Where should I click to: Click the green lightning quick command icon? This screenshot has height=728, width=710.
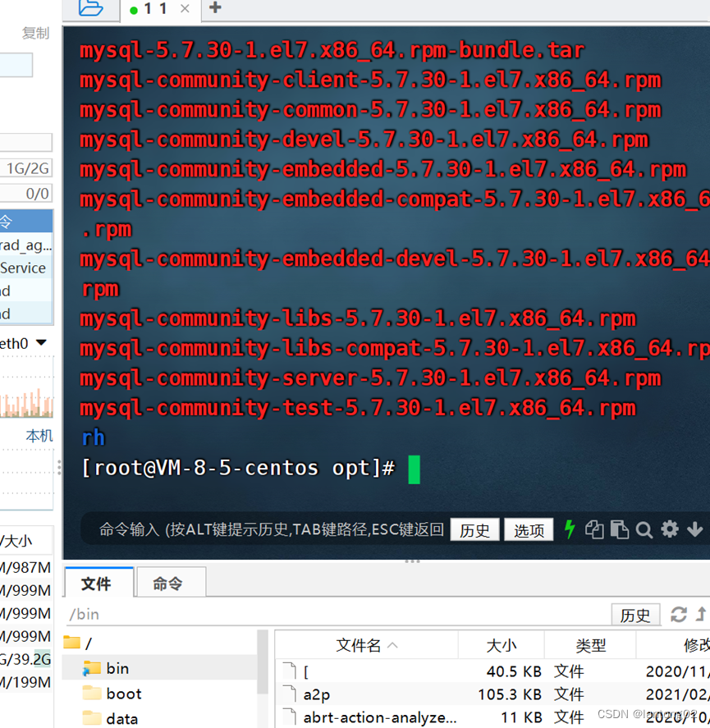(x=570, y=529)
